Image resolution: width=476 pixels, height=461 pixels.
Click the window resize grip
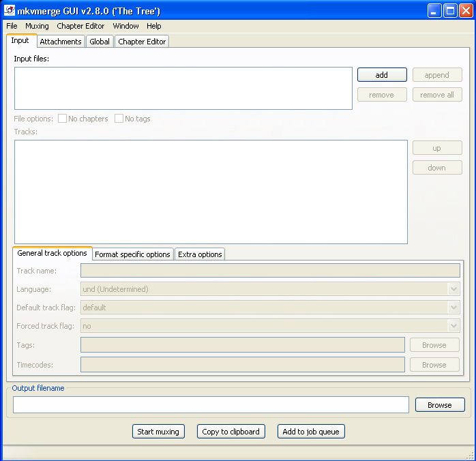pos(470,456)
